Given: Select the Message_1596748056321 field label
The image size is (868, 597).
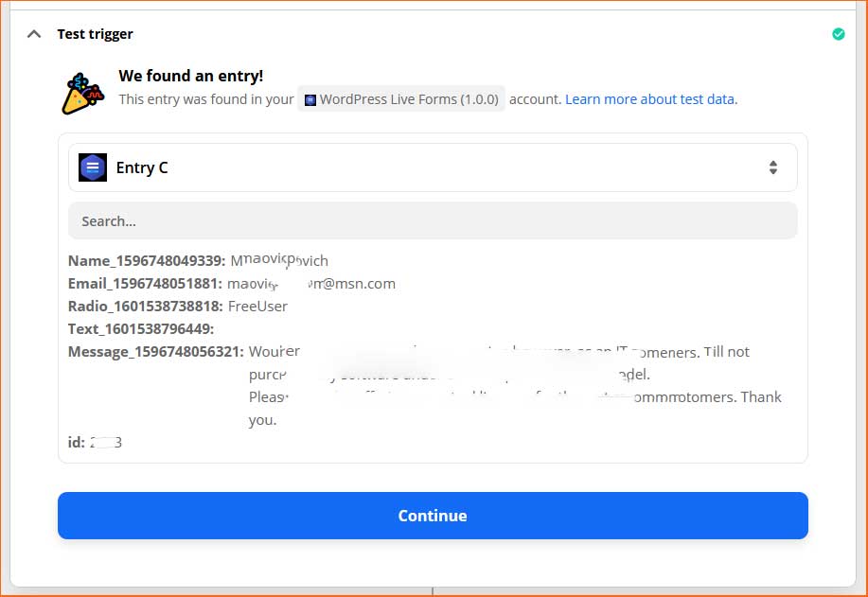Looking at the screenshot, I should pyautogui.click(x=155, y=351).
